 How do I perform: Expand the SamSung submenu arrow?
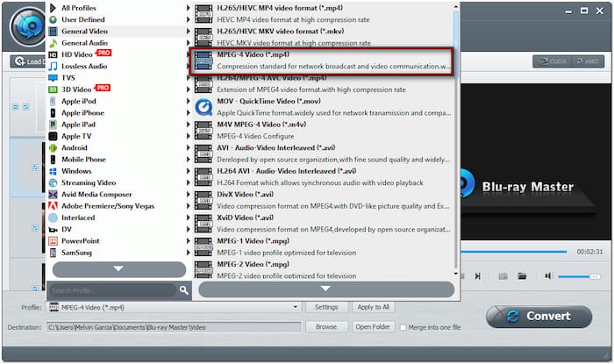tap(188, 253)
